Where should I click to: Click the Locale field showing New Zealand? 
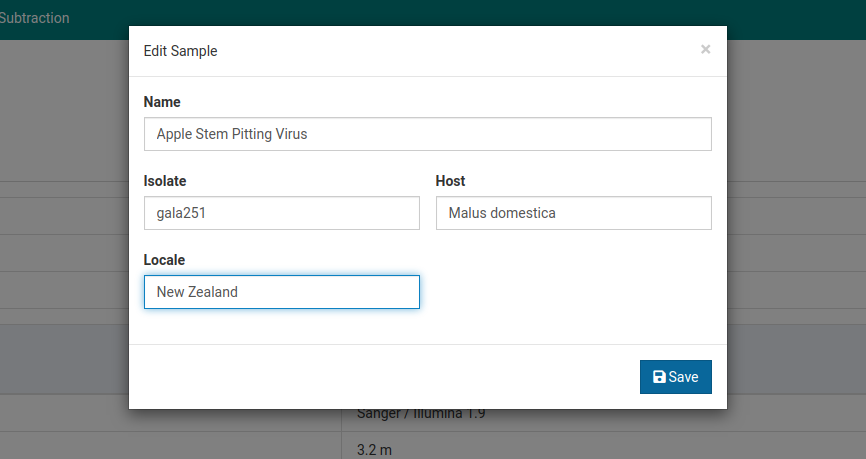[x=281, y=292]
